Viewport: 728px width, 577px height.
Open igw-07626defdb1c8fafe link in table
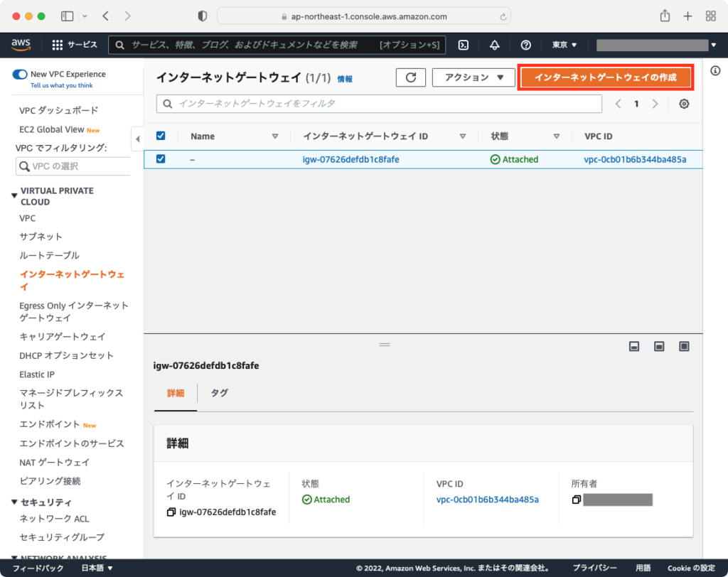[350, 159]
